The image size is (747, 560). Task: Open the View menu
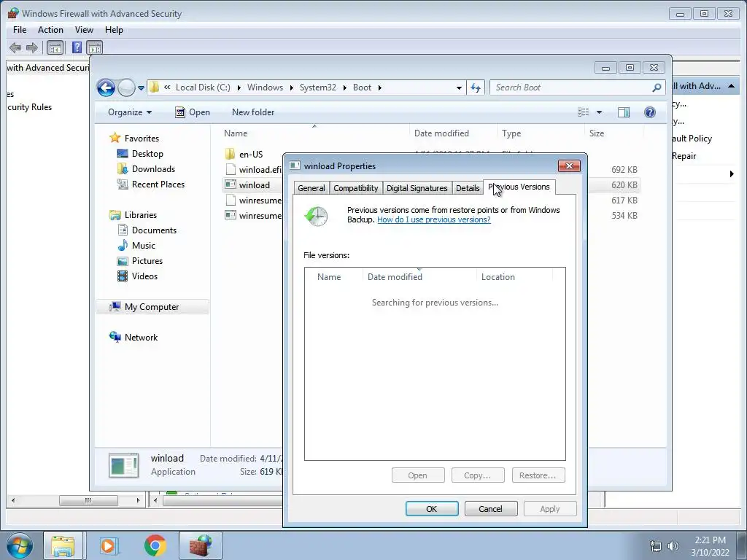coord(84,30)
